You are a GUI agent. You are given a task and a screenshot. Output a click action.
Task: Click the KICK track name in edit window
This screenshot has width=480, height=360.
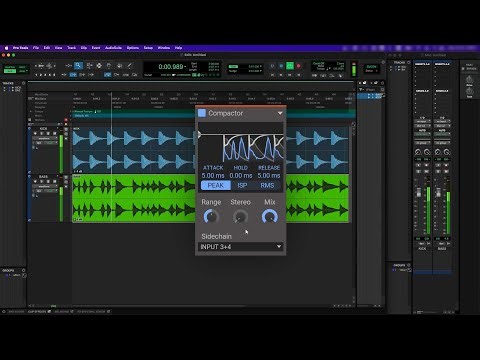[x=44, y=129]
